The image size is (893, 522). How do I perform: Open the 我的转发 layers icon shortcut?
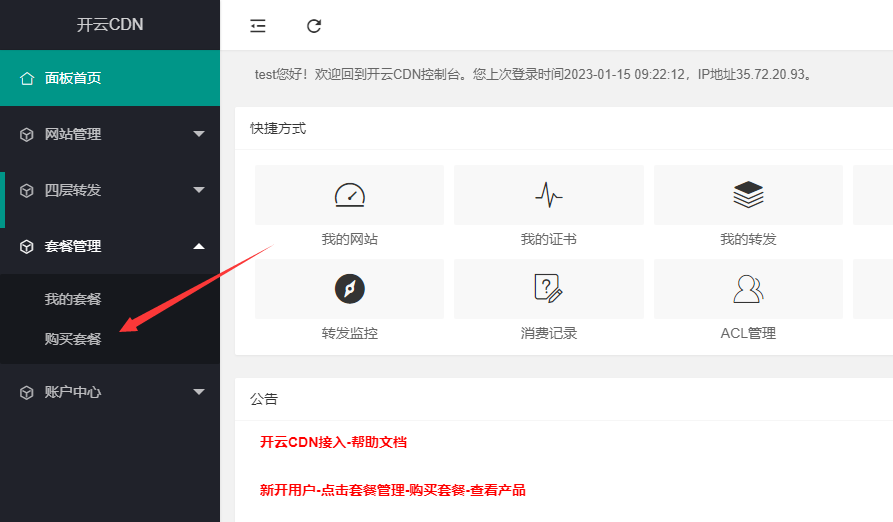[x=748, y=195]
